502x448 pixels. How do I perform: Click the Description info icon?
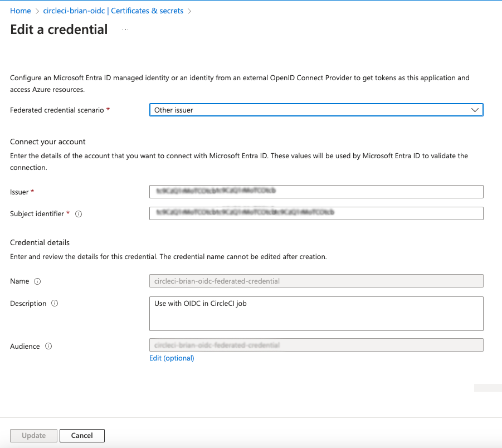tap(55, 303)
